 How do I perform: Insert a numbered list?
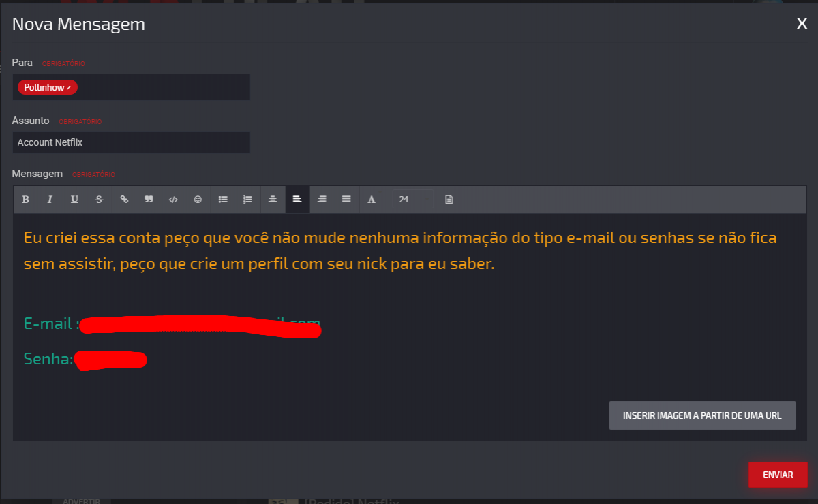click(247, 200)
